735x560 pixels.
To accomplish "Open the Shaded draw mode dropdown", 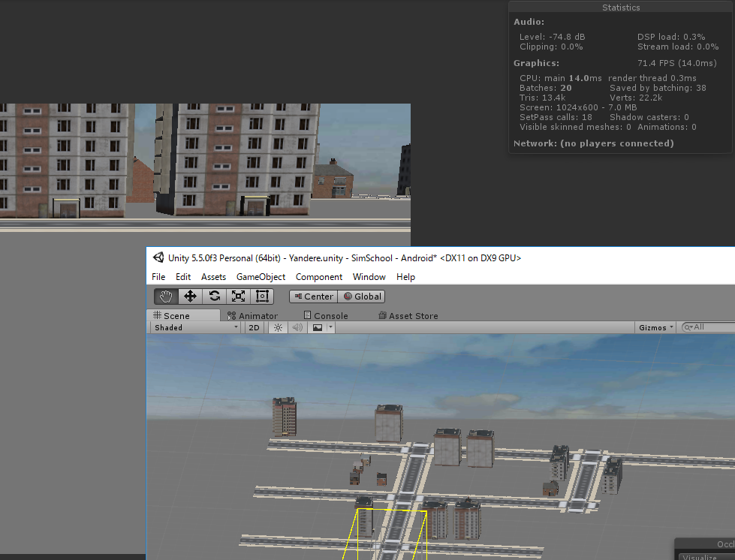I will 196,327.
